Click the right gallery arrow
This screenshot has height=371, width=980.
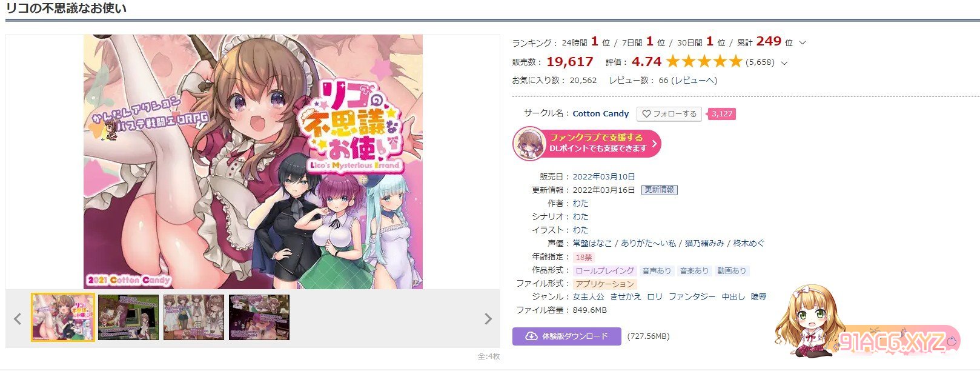[x=488, y=319]
